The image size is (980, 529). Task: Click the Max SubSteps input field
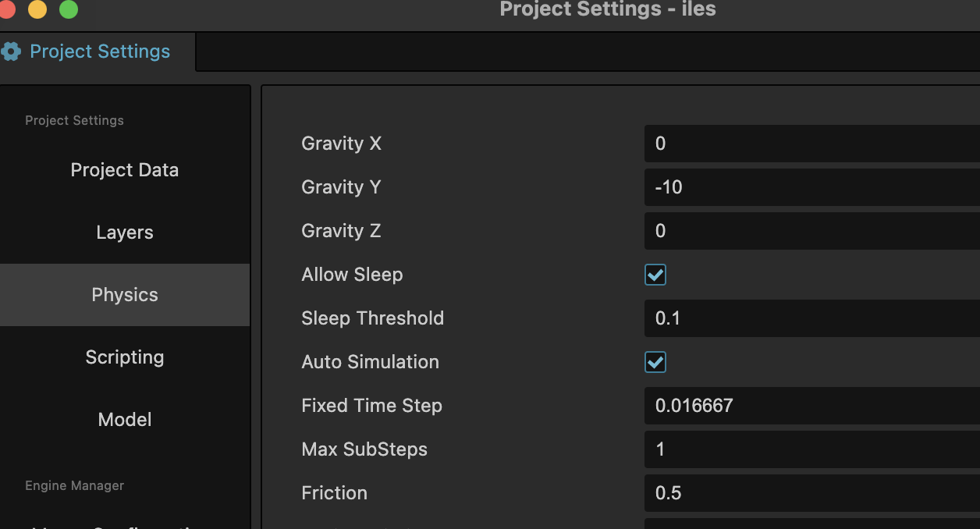tap(811, 449)
